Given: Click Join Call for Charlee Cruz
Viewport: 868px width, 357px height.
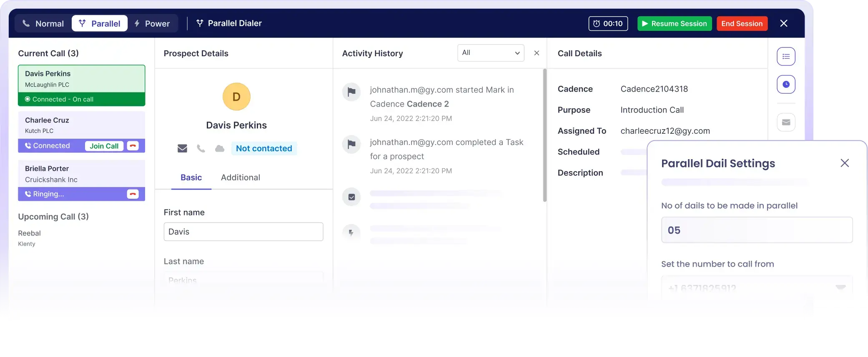Looking at the screenshot, I should point(104,146).
